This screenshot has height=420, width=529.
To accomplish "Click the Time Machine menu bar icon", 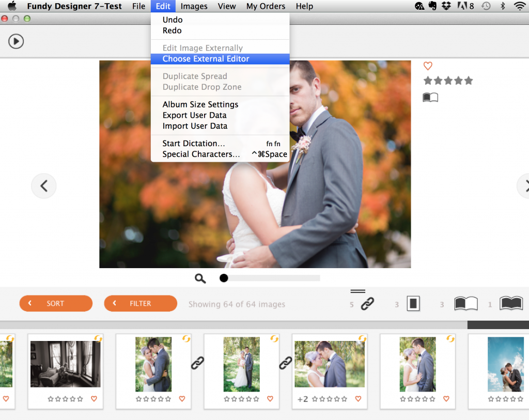I will click(x=486, y=6).
